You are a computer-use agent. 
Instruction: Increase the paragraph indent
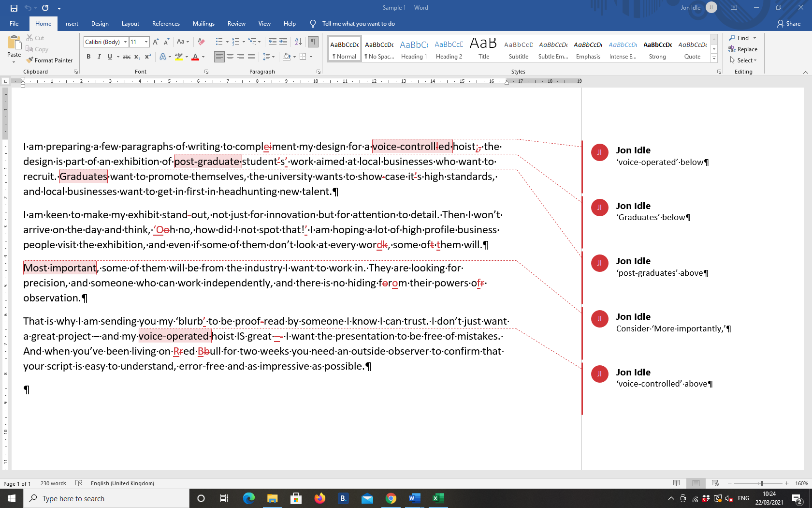[283, 42]
